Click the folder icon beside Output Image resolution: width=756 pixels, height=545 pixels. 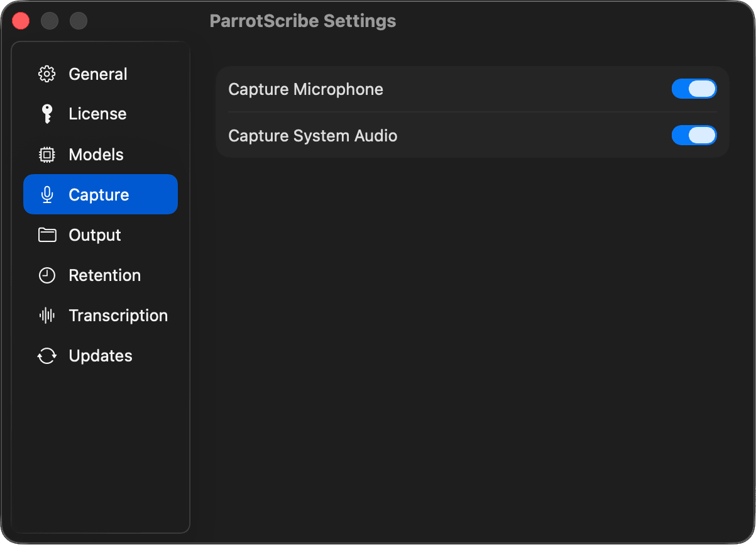click(x=47, y=235)
